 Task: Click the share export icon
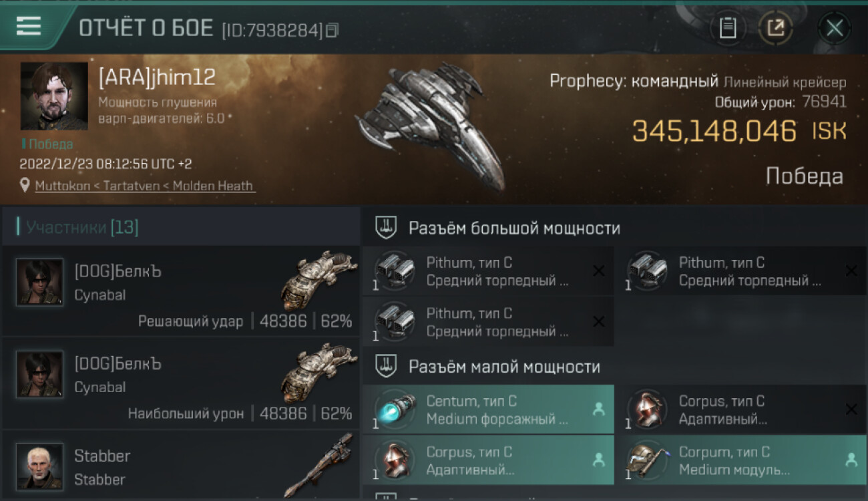775,28
